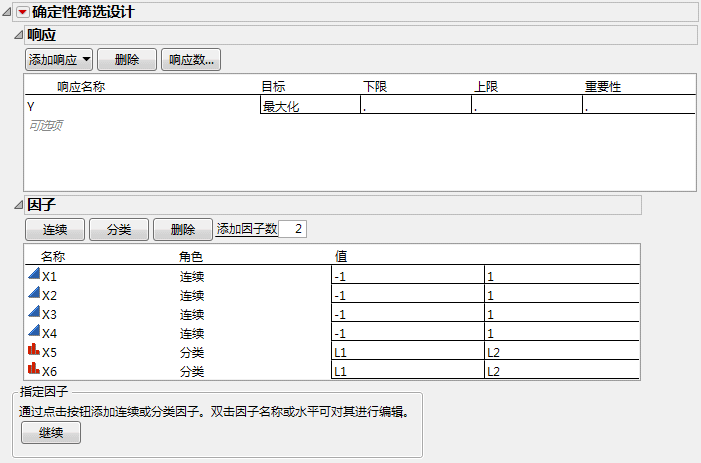
Task: Select factor name X3
Action: point(49,315)
